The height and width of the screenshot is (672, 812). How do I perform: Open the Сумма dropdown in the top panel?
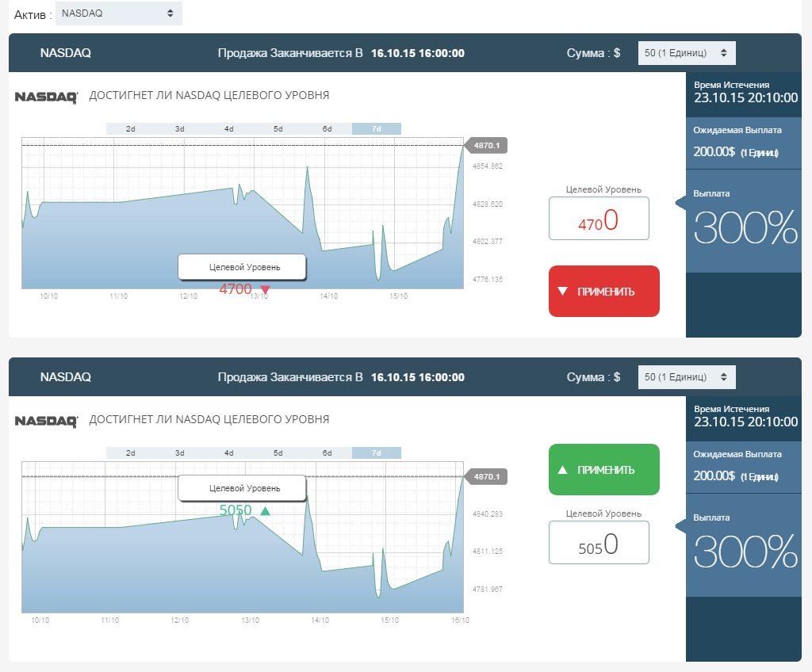pyautogui.click(x=687, y=53)
